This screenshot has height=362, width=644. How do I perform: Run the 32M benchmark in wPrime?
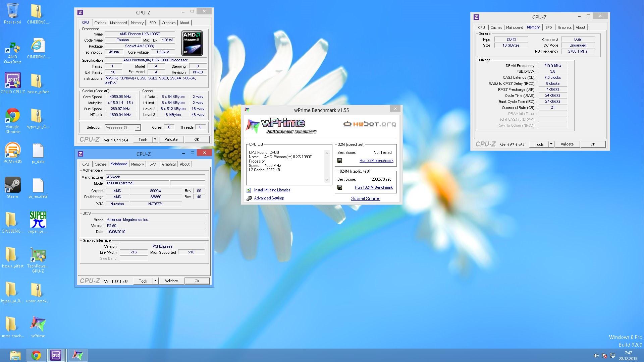(376, 161)
